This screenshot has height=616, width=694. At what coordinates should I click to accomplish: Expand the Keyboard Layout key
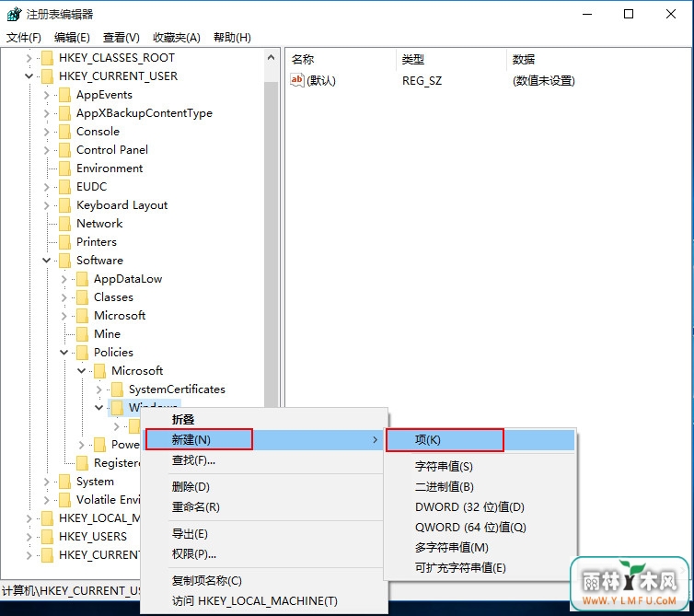46,205
